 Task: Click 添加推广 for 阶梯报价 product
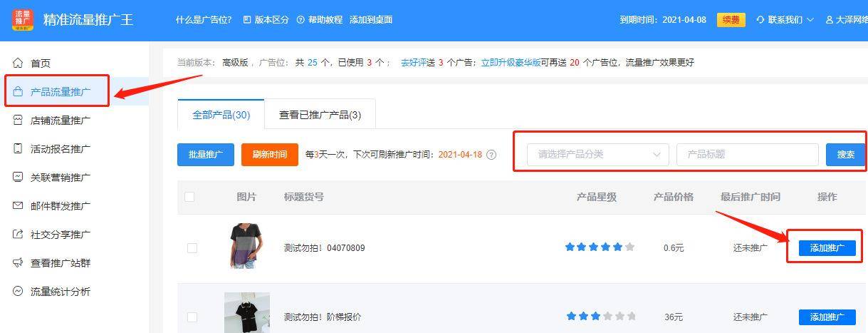coord(827,317)
